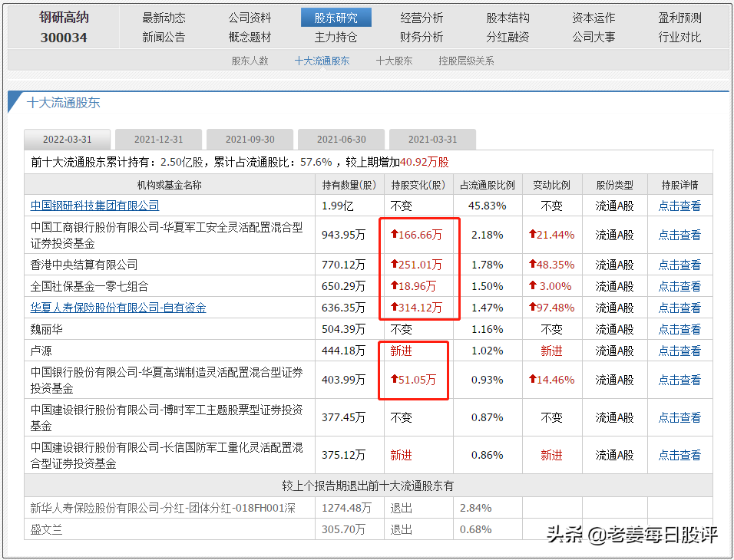
Task: Click 点击查看 in the 卢源 row
Action: (x=679, y=351)
